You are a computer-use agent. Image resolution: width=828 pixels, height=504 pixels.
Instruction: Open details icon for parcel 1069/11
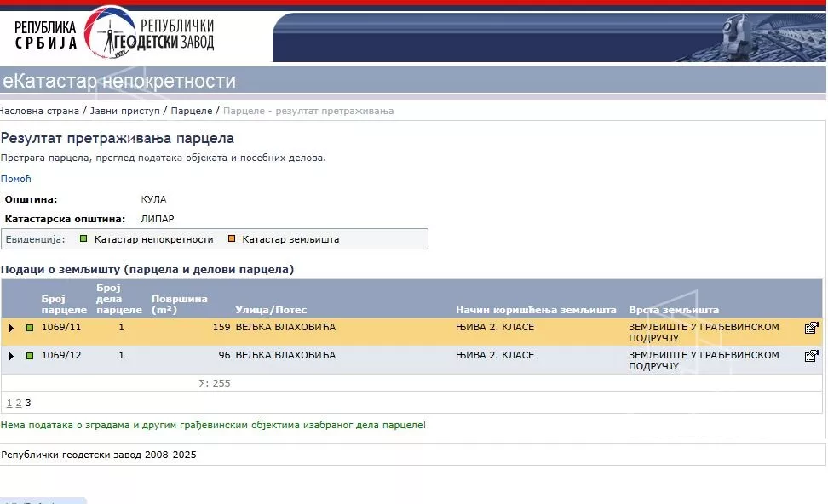point(811,328)
